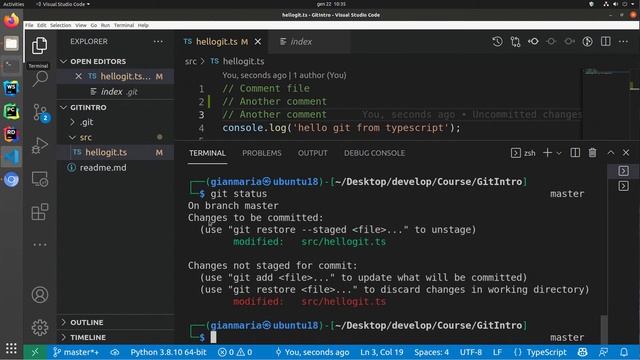This screenshot has height=360, width=640.
Task: Split the terminal panel
Action: pyautogui.click(x=575, y=153)
